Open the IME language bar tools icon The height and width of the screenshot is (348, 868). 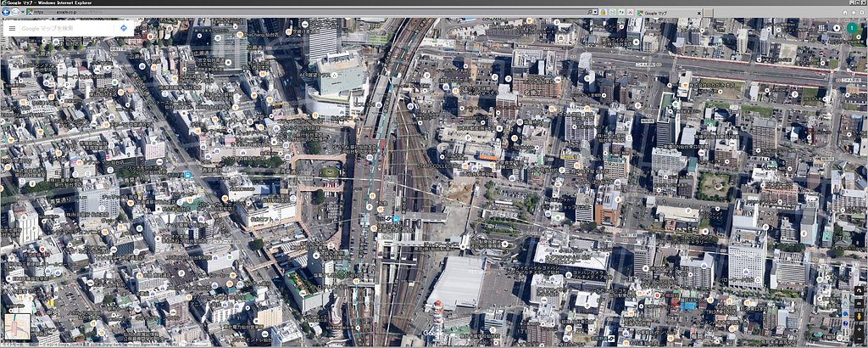pyautogui.click(x=845, y=304)
